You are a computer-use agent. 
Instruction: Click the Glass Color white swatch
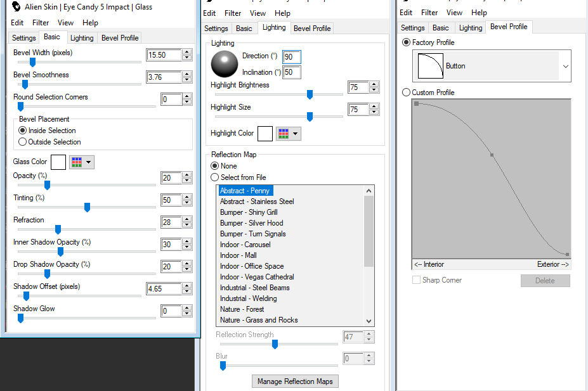click(58, 162)
